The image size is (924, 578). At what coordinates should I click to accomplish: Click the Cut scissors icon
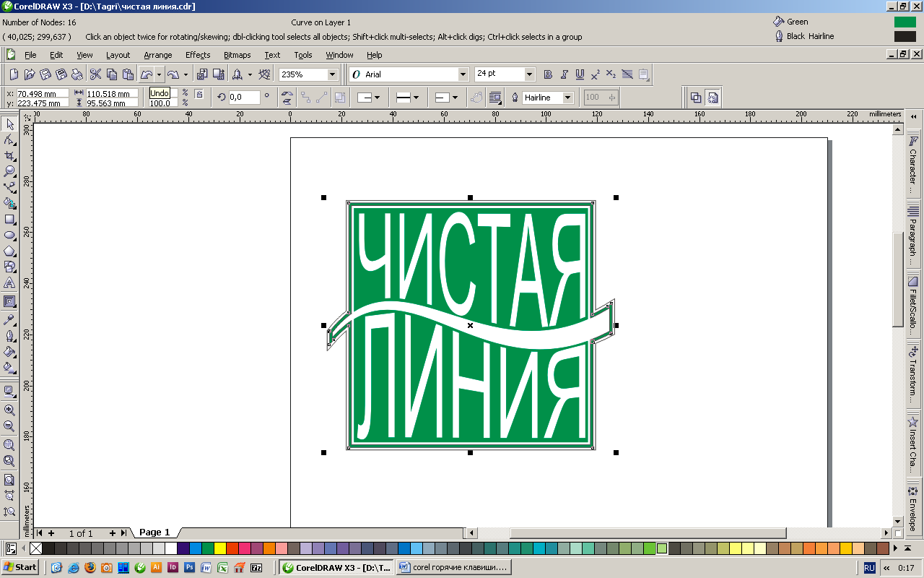pos(96,74)
